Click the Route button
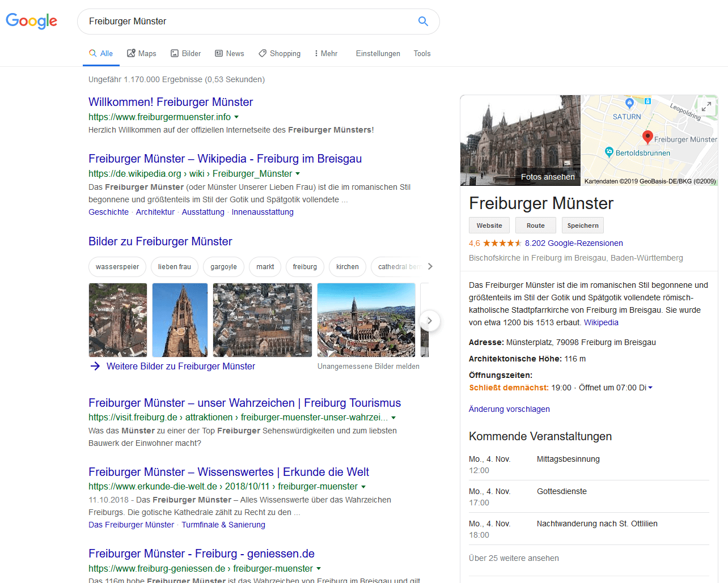728x583 pixels. point(536,225)
